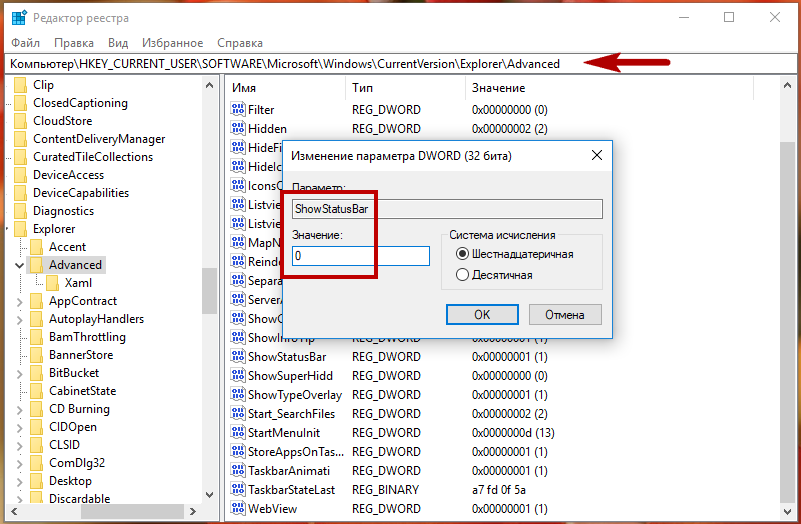This screenshot has width=801, height=524.
Task: Click the DWORD icon beside WebView
Action: (238, 509)
